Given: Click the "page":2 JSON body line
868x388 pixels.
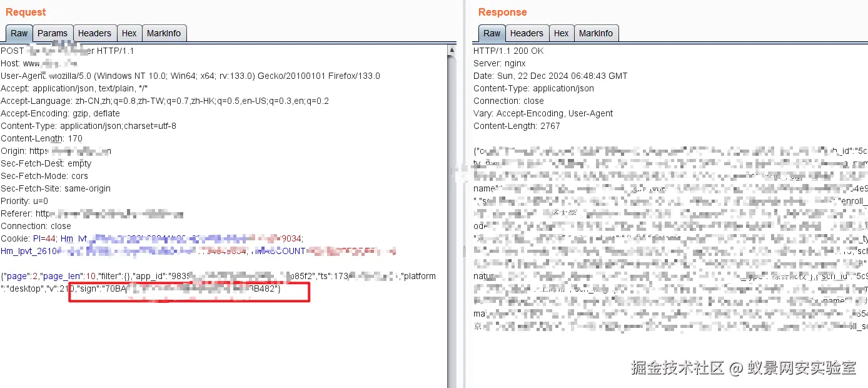Looking at the screenshot, I should coord(218,276).
